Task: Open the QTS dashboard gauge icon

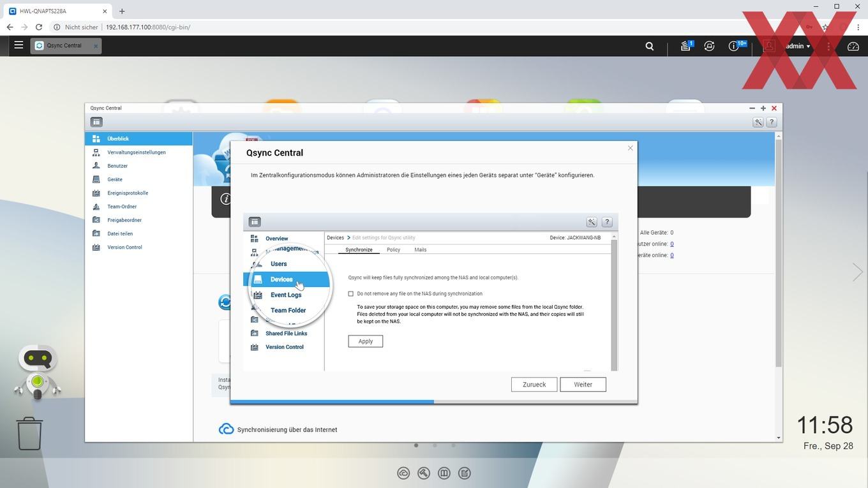Action: 853,46
